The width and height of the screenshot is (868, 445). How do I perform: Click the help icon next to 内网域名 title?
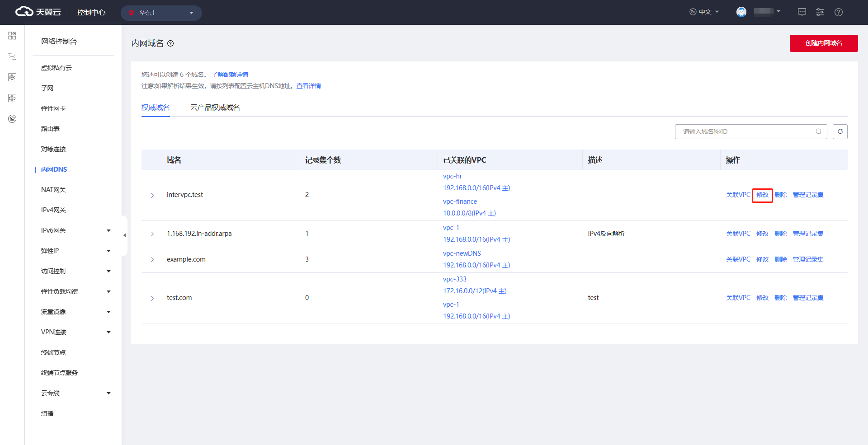click(x=170, y=43)
